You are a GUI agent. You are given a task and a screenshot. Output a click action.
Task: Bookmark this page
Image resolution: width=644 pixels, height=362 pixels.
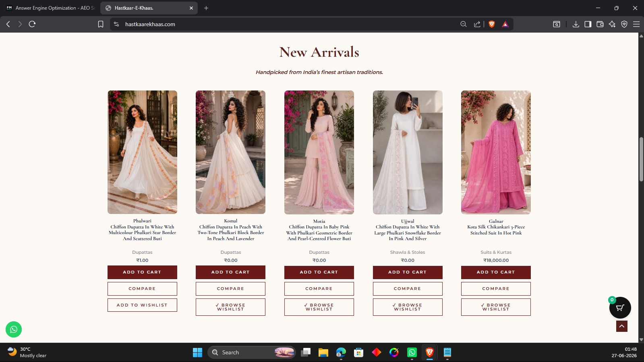tap(101, 24)
